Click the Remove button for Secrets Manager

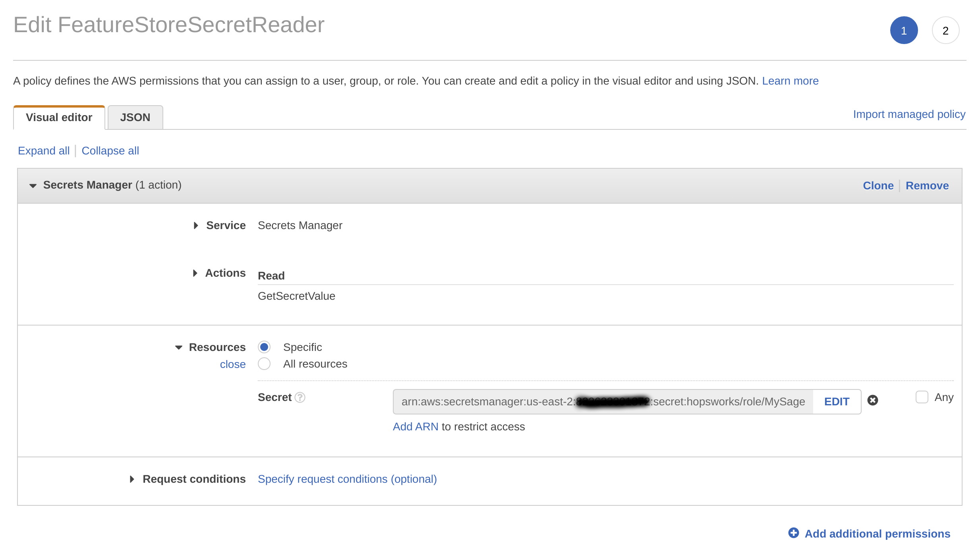[928, 185]
